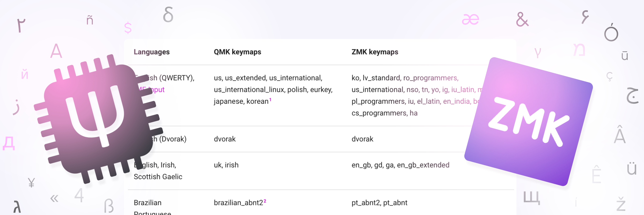Click the QMK psi chip logo
The width and height of the screenshot is (644, 215).
coord(98,119)
